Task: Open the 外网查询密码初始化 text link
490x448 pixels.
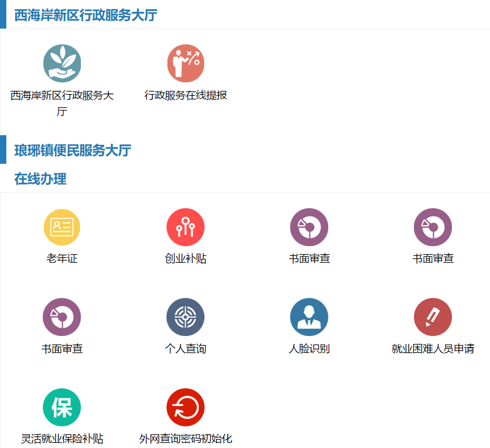Action: click(x=186, y=439)
